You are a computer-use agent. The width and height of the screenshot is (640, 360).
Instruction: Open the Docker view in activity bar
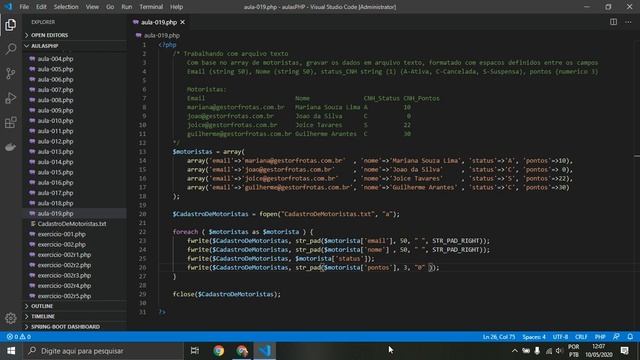(x=11, y=147)
